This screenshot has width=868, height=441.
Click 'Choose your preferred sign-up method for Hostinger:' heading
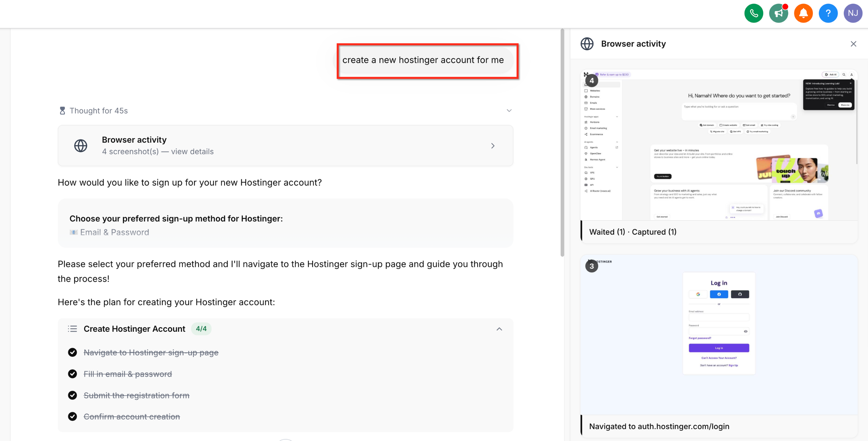click(176, 219)
